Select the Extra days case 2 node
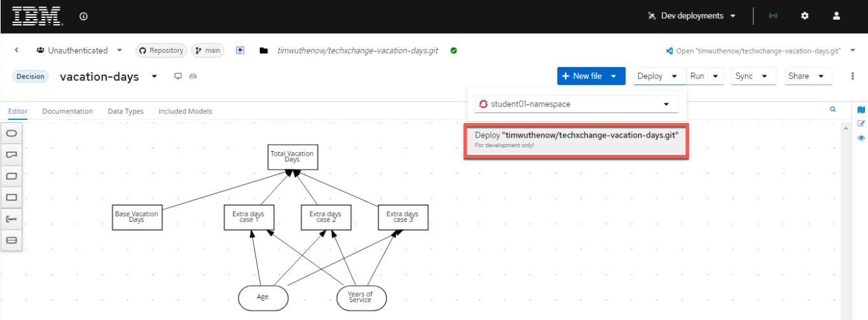 pyautogui.click(x=325, y=217)
